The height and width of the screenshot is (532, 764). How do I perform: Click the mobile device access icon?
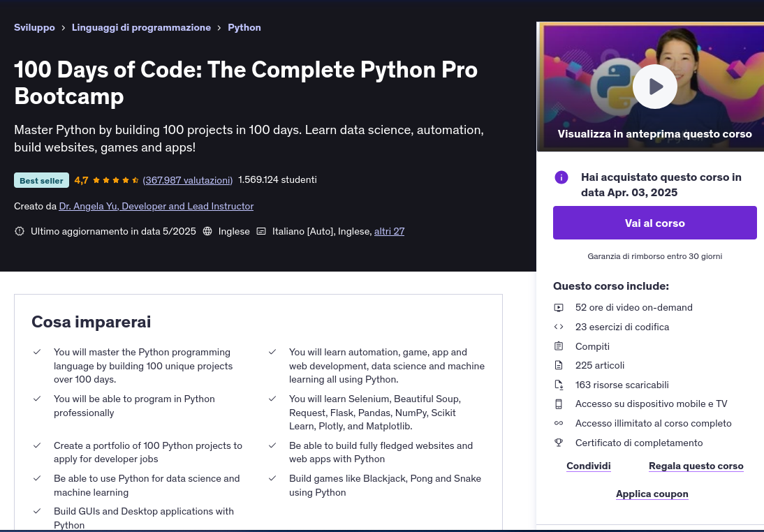point(559,404)
